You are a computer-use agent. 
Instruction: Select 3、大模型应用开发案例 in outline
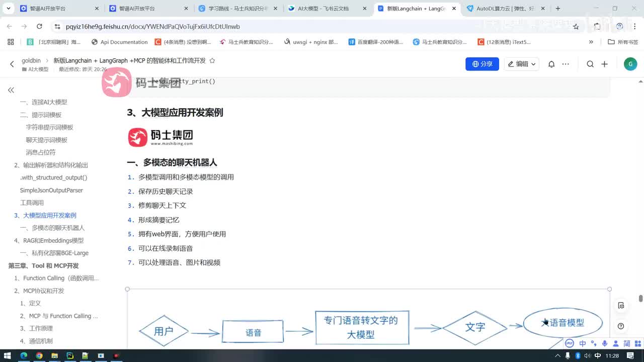(45, 215)
